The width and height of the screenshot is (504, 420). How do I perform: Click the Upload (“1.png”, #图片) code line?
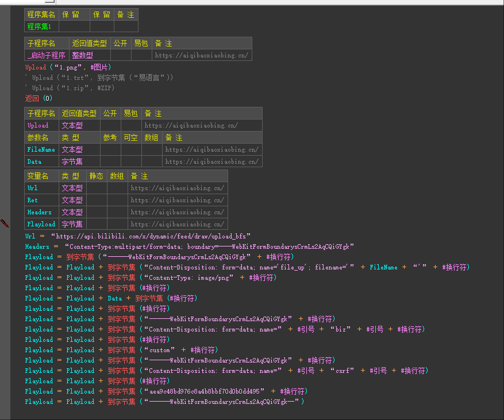pos(68,67)
